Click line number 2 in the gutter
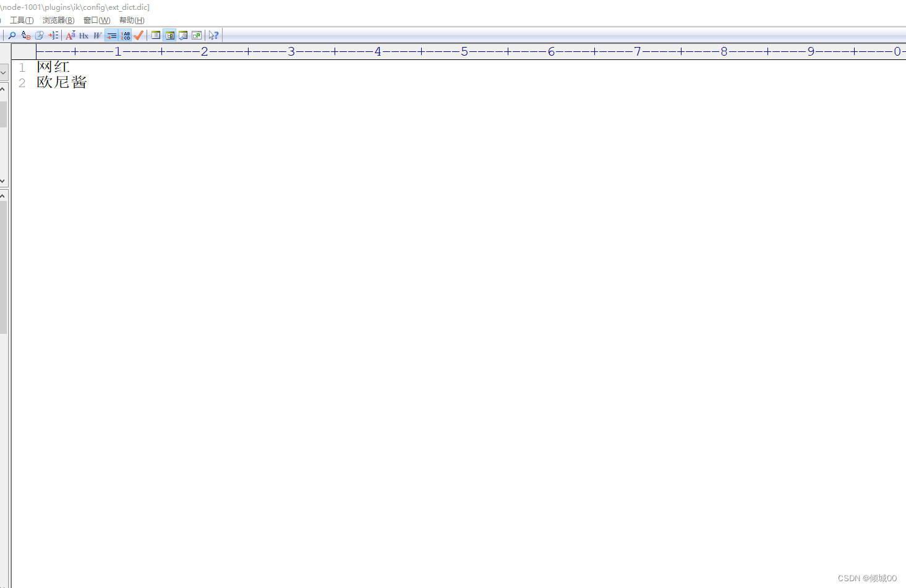906x588 pixels. [x=22, y=83]
